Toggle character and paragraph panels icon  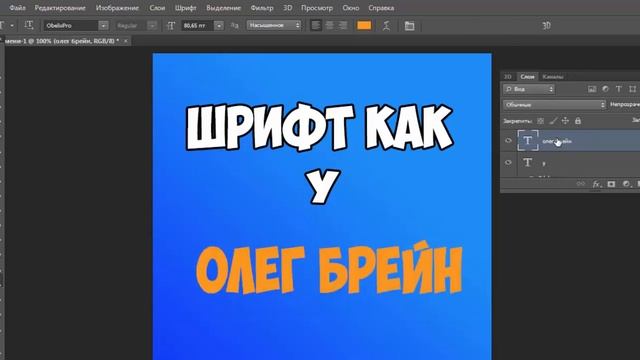409,26
